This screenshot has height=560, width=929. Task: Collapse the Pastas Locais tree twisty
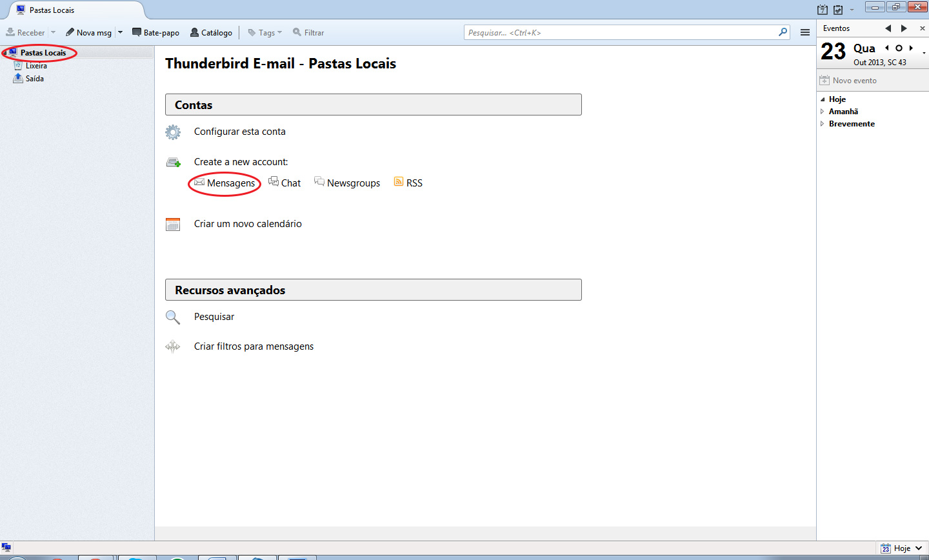point(5,53)
